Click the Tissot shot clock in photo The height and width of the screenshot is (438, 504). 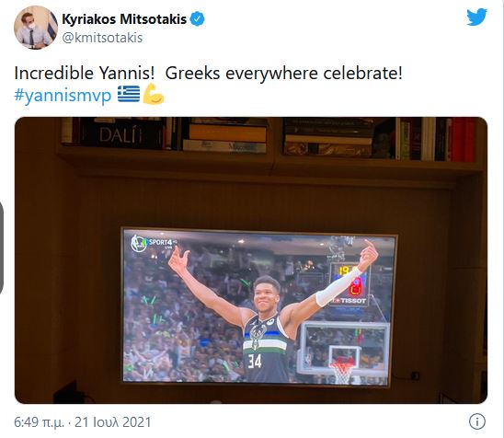[349, 284]
